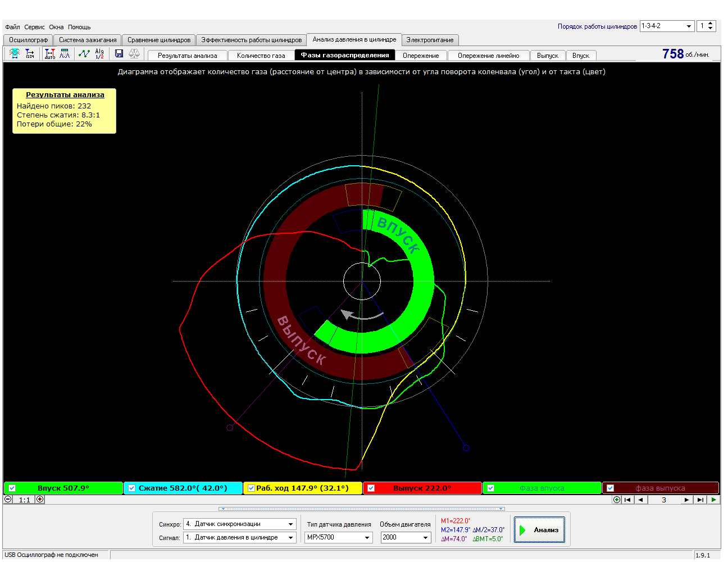
Task: Open the Файл menu
Action: [x=12, y=27]
